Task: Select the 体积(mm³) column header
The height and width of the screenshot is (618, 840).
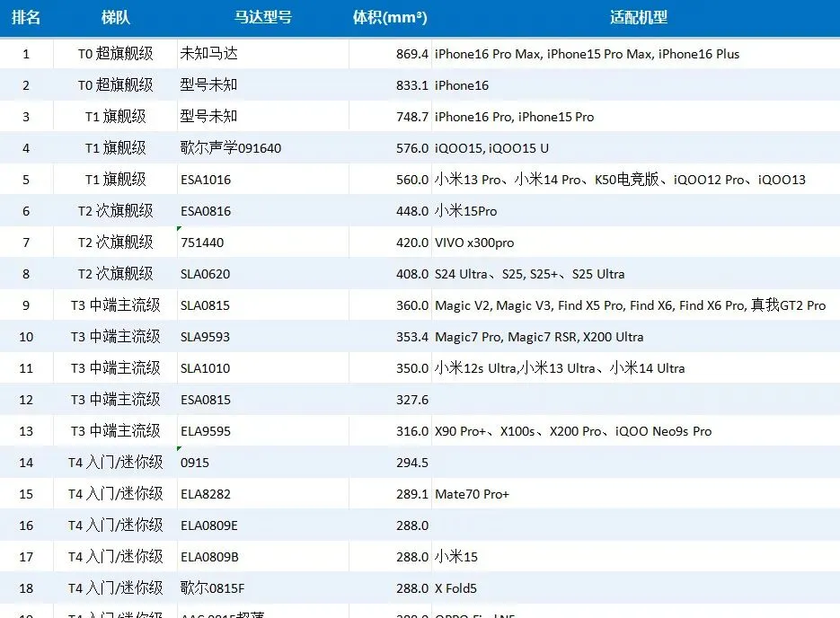Action: pos(390,17)
